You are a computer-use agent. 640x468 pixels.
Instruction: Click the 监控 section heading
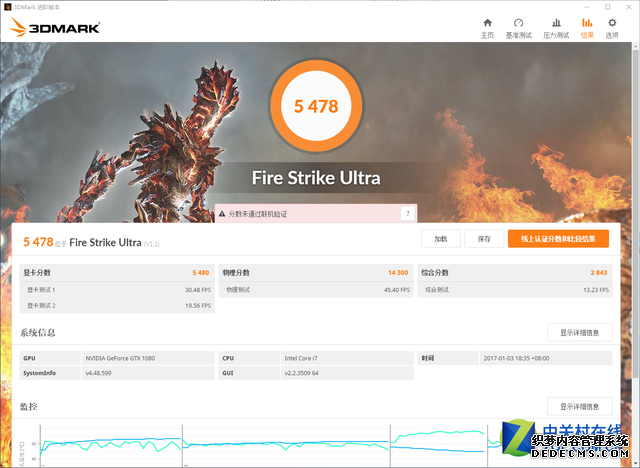coord(29,406)
